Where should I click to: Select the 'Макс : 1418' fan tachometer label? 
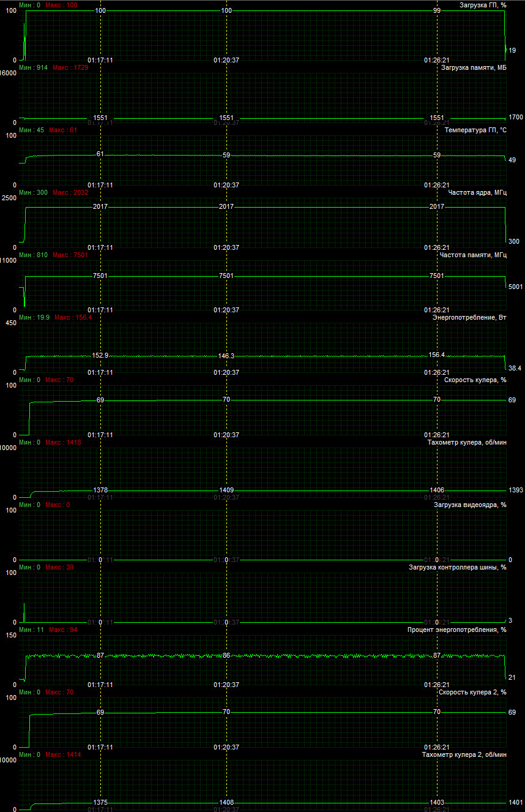pos(63,442)
